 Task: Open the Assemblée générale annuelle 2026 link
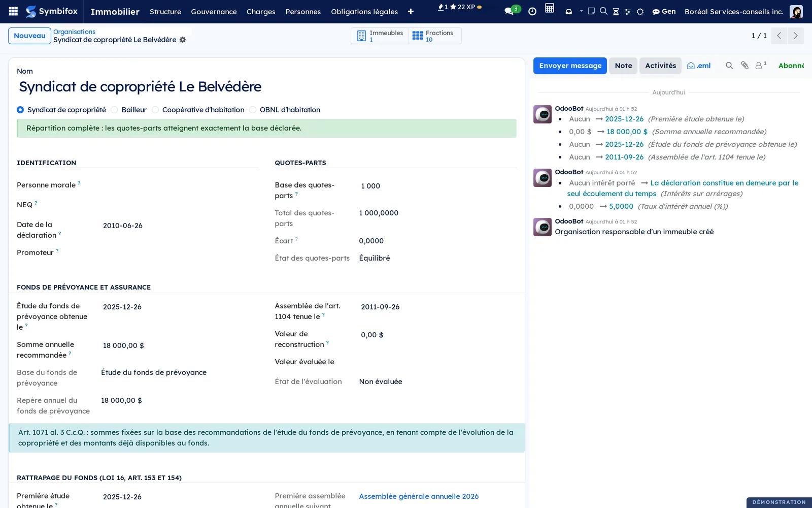pyautogui.click(x=419, y=496)
